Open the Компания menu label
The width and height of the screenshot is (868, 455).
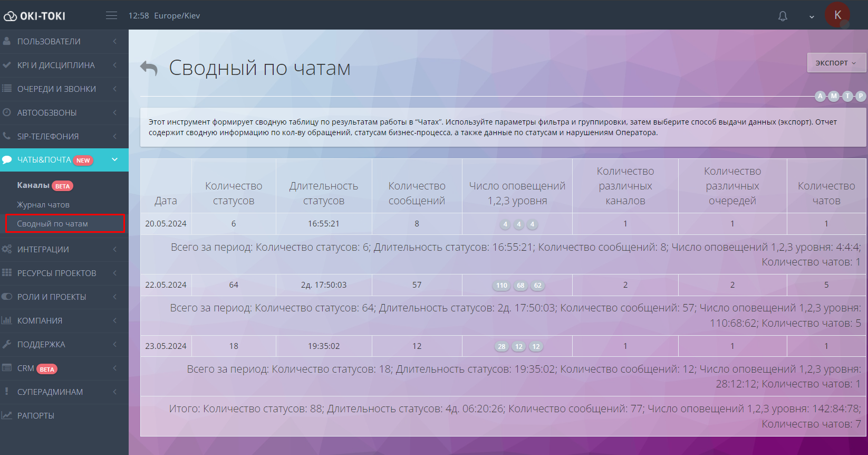tap(40, 320)
